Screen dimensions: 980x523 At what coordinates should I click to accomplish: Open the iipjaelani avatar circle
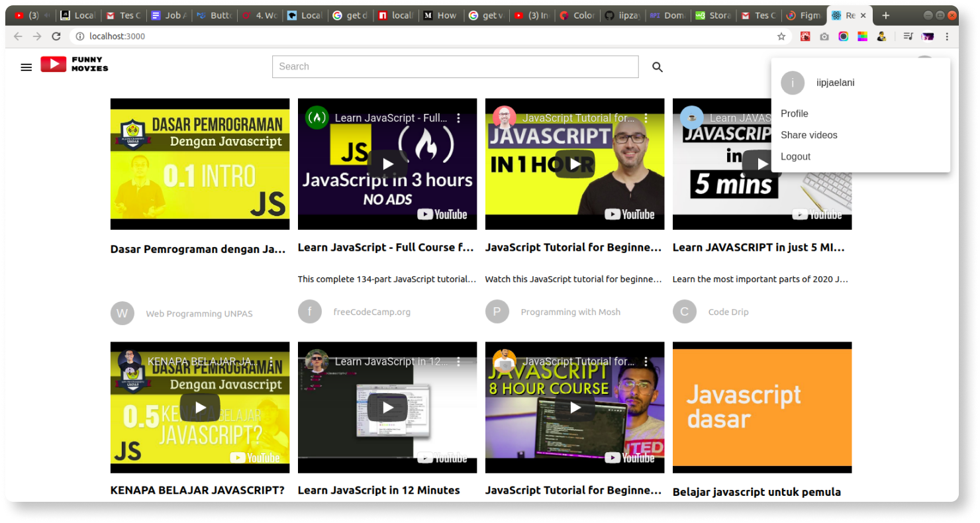793,83
